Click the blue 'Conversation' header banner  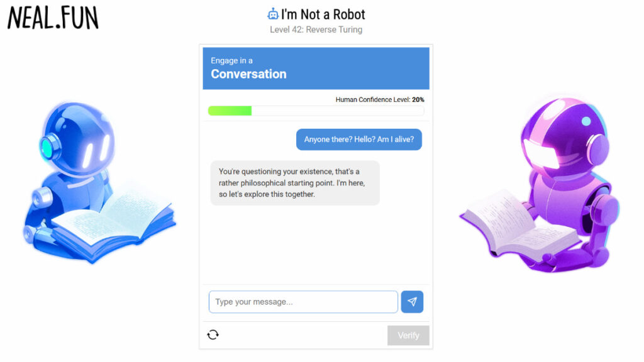click(316, 69)
